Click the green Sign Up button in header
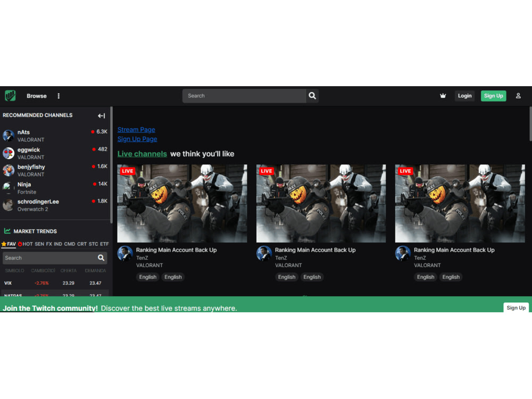Image resolution: width=532 pixels, height=399 pixels. pos(493,96)
